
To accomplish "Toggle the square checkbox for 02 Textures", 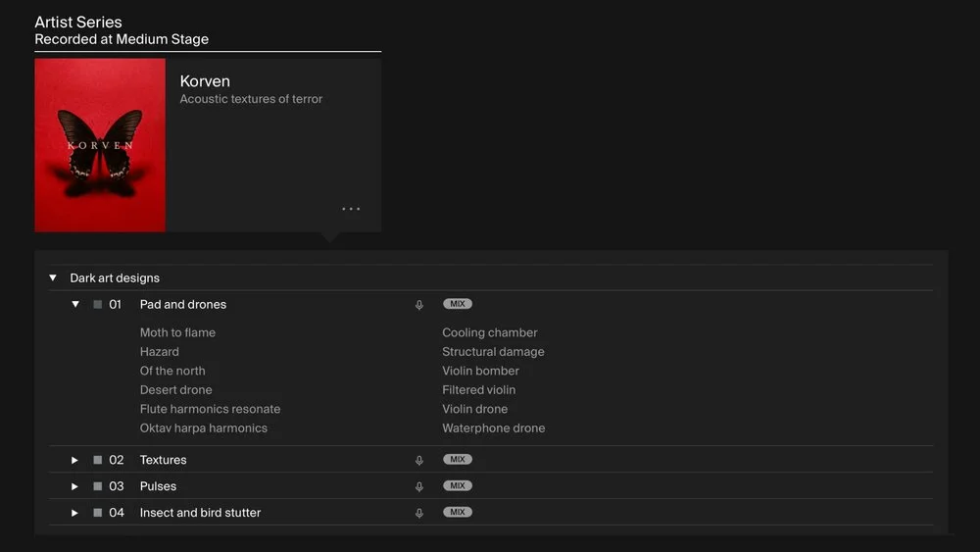I will 97,460.
